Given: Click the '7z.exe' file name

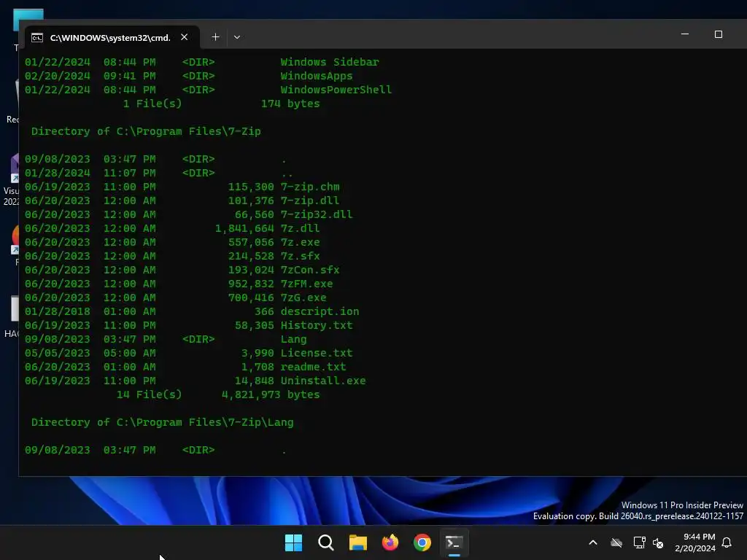Looking at the screenshot, I should tap(300, 242).
